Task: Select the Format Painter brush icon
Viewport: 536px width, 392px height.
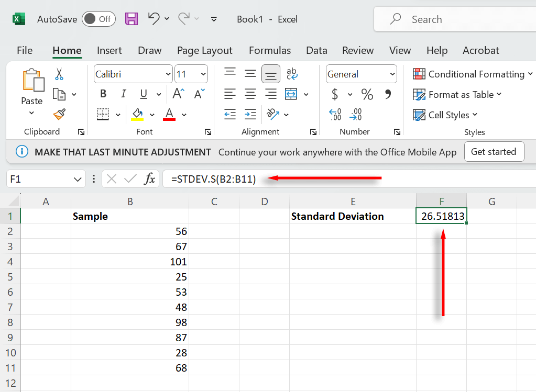Action: click(x=59, y=114)
